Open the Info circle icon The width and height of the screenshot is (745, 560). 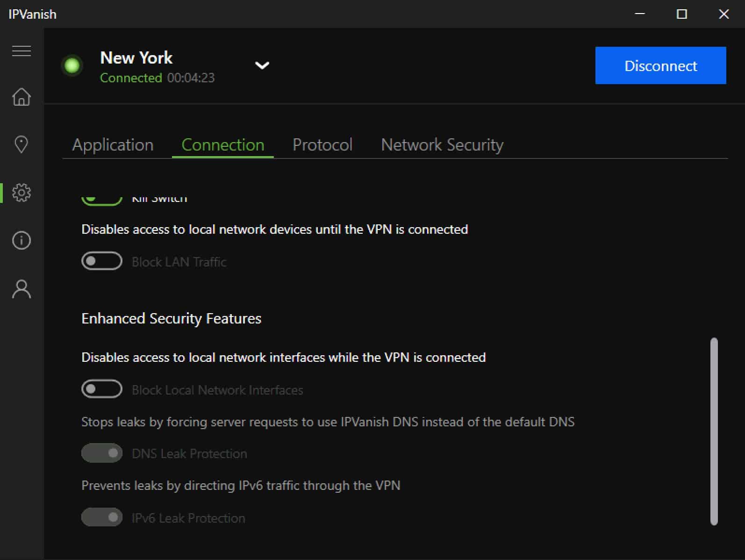coord(21,240)
